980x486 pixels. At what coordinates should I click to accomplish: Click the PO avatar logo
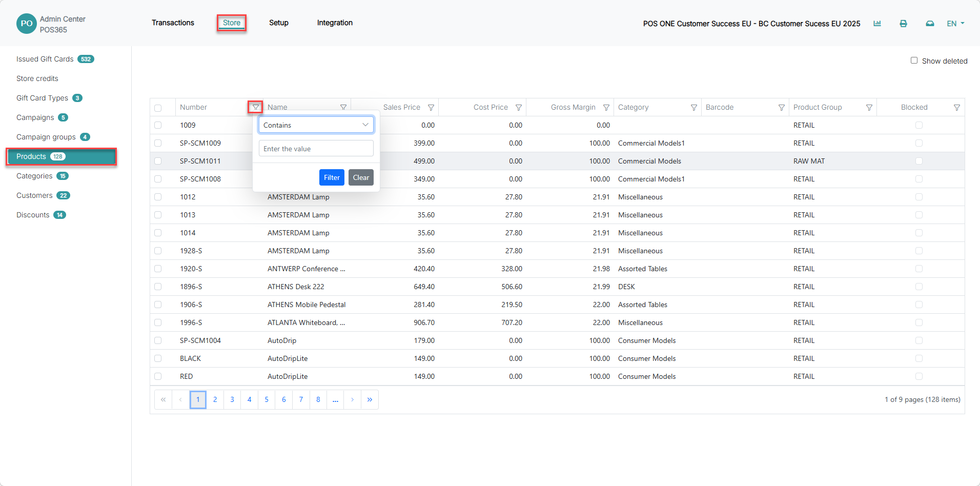click(x=27, y=24)
